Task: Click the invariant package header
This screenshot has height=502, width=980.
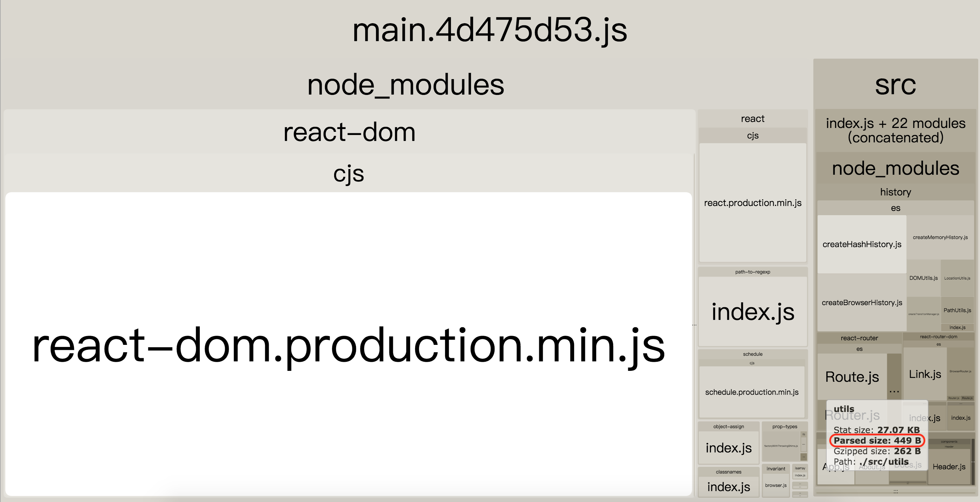Action: (x=776, y=469)
